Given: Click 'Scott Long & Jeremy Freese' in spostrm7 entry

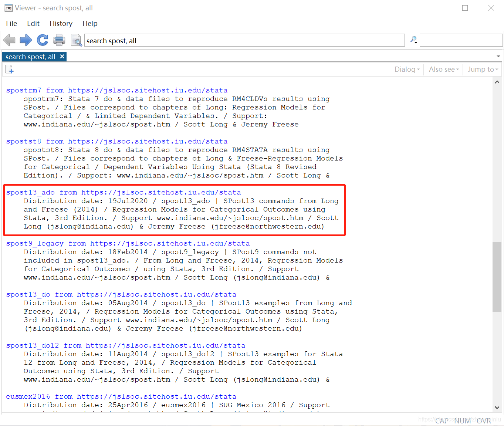Looking at the screenshot, I should tap(241, 124).
